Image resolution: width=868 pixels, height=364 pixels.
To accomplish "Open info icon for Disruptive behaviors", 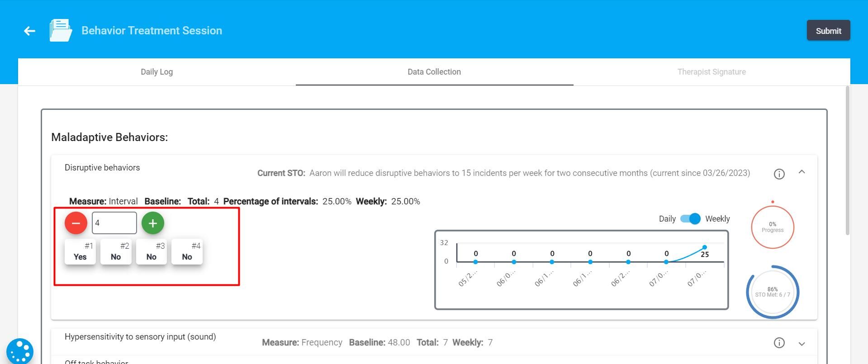I will (779, 174).
